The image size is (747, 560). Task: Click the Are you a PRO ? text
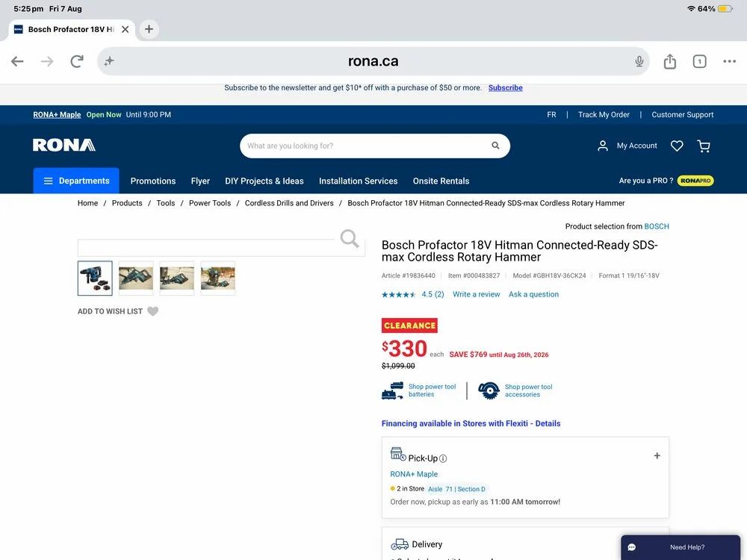click(x=646, y=181)
